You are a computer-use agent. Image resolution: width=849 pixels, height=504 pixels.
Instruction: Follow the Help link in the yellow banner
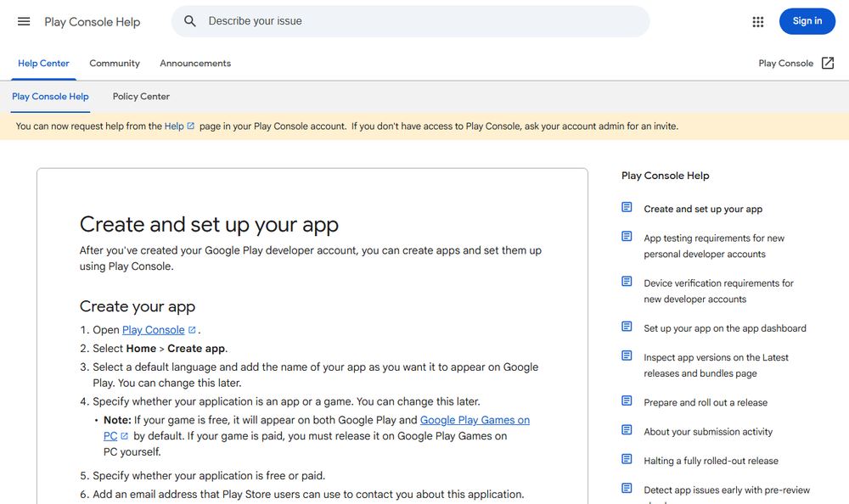(174, 126)
